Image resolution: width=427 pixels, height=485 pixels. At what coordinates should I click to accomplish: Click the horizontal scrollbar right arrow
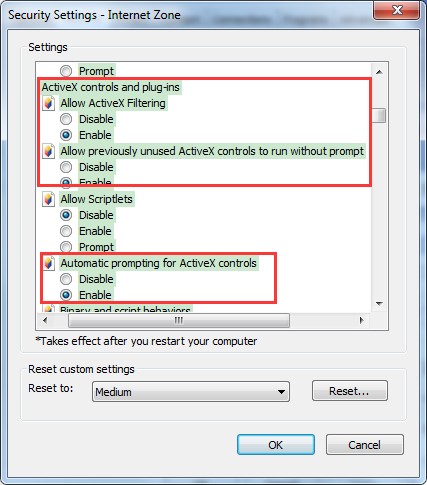[362, 321]
